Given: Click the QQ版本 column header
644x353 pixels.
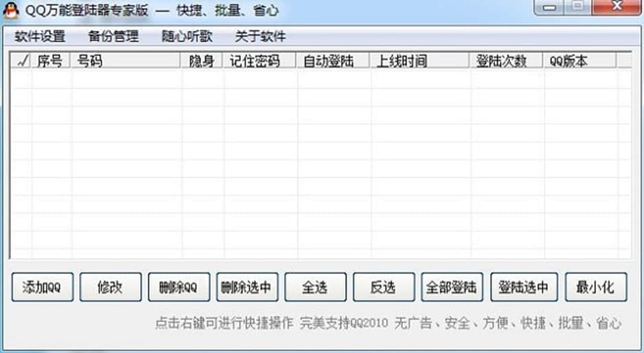Looking at the screenshot, I should click(x=580, y=61).
